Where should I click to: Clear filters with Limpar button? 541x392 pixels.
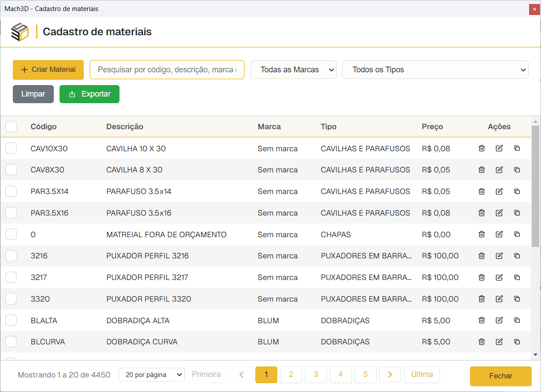click(x=33, y=94)
